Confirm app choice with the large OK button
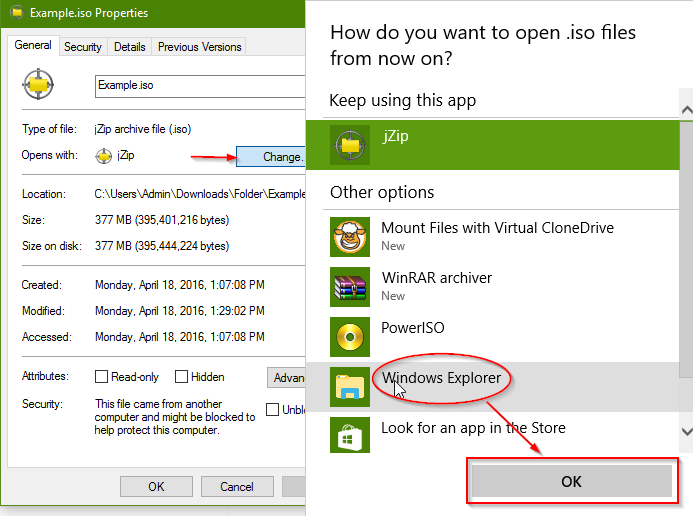The height and width of the screenshot is (516, 693). point(571,481)
